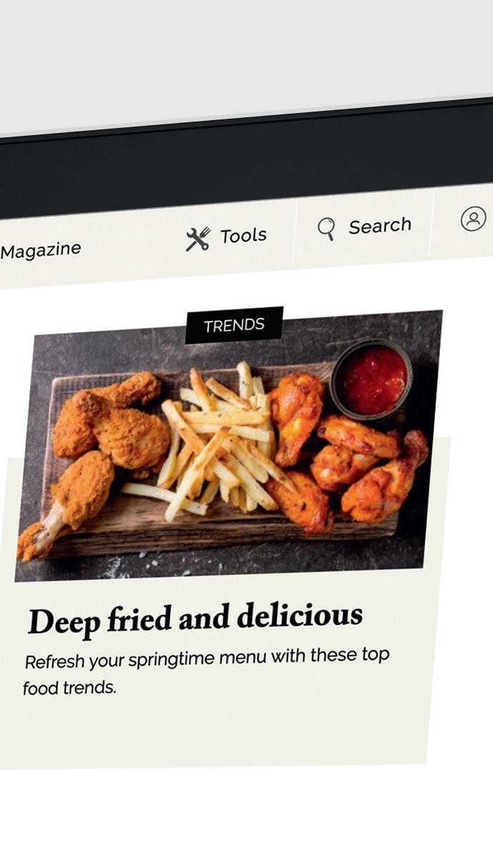This screenshot has width=493, height=868.
Task: Click the TRENDS category tag
Action: (x=234, y=325)
